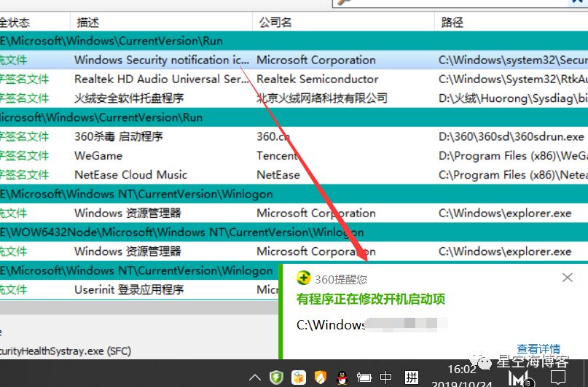
Task: Click status cell of the 360杀毒 row
Action: (x=24, y=136)
